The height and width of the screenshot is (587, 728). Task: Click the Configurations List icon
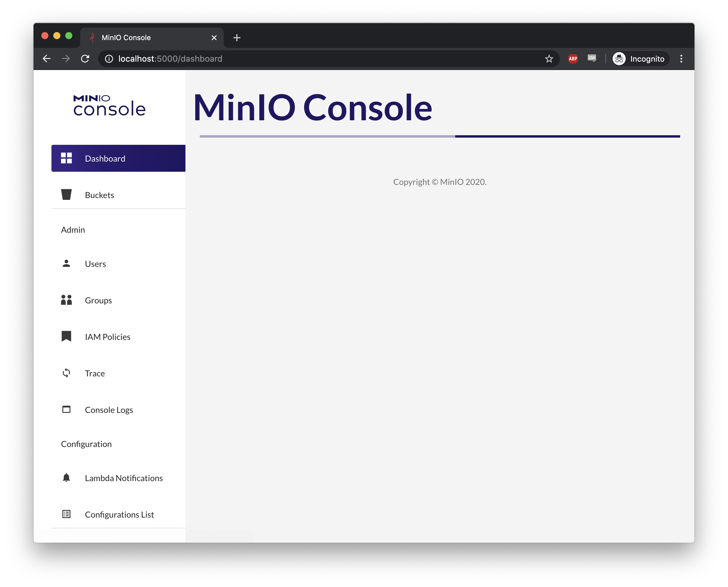[x=66, y=514]
